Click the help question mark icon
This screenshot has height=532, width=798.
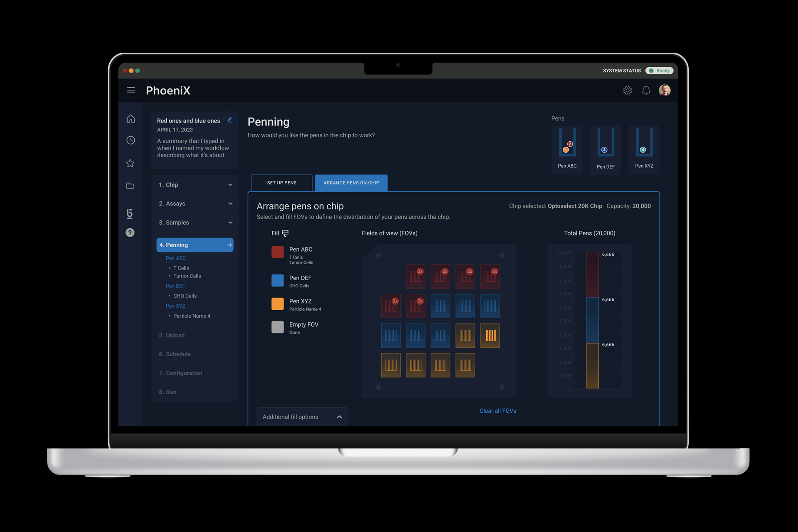tap(130, 233)
